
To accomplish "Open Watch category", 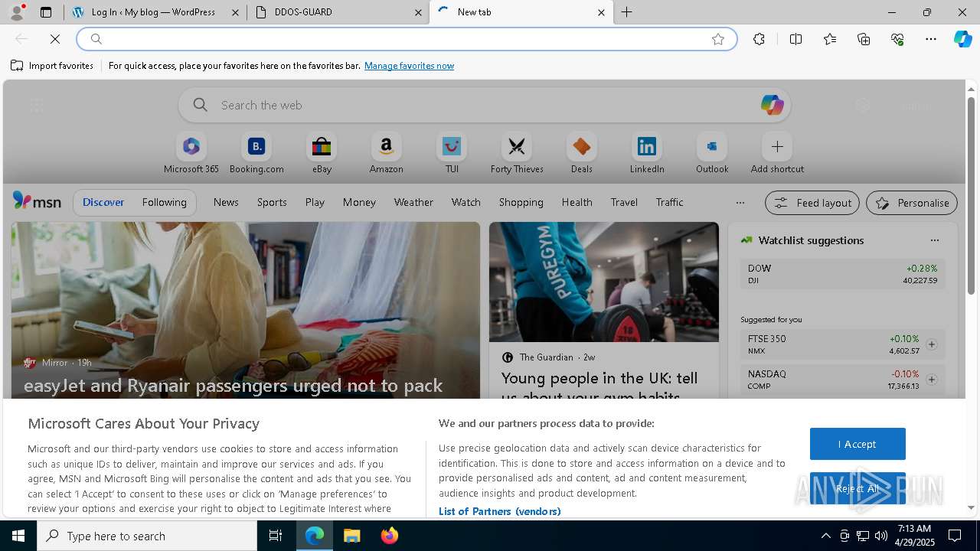I will [465, 202].
